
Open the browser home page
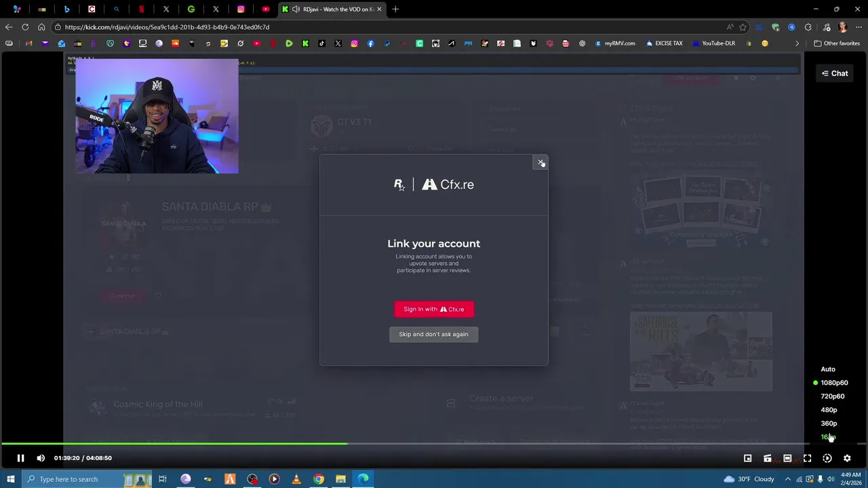(x=41, y=27)
